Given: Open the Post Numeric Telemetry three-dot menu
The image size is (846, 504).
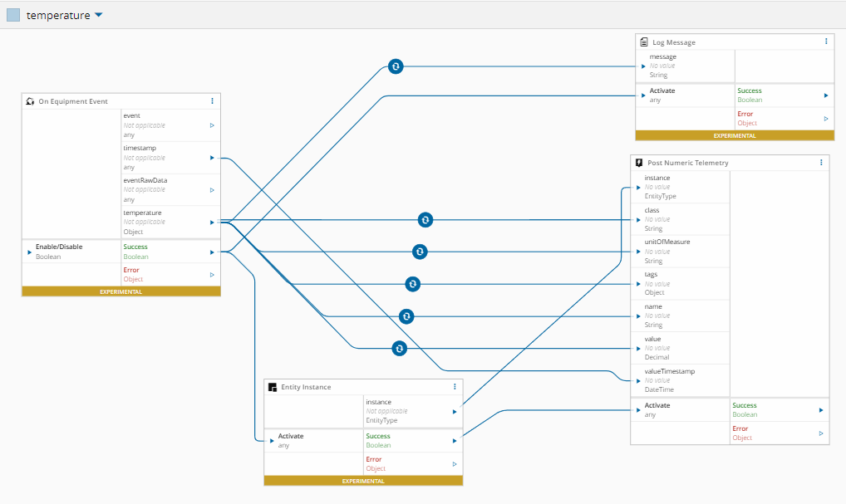Looking at the screenshot, I should [820, 163].
